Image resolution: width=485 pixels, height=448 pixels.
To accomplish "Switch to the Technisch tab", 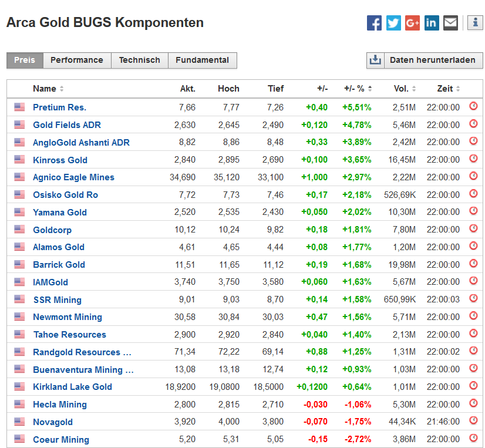I will point(140,60).
